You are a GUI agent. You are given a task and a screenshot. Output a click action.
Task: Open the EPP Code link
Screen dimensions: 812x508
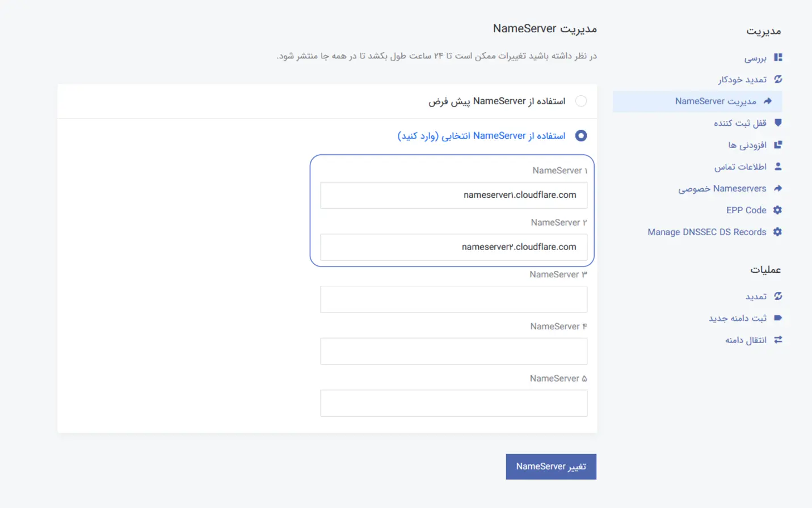tap(746, 210)
